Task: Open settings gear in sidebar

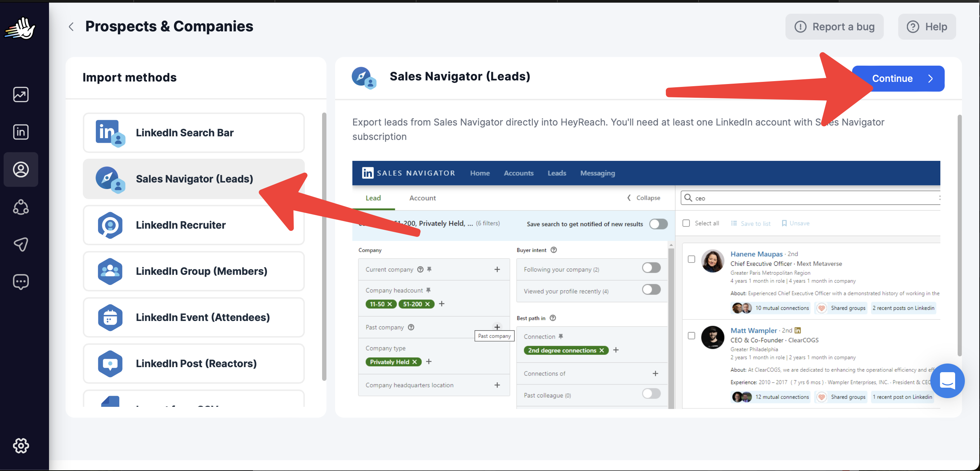Action: click(21, 445)
